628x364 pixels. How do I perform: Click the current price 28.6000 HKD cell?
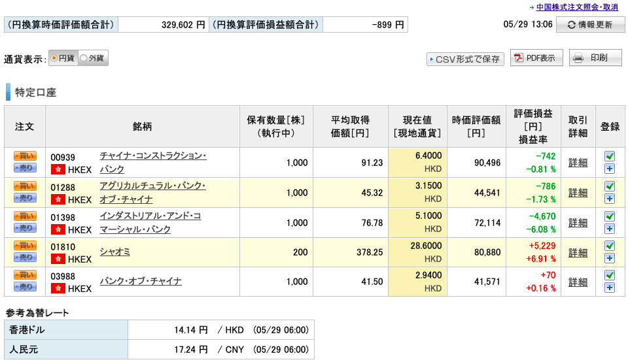tap(417, 252)
